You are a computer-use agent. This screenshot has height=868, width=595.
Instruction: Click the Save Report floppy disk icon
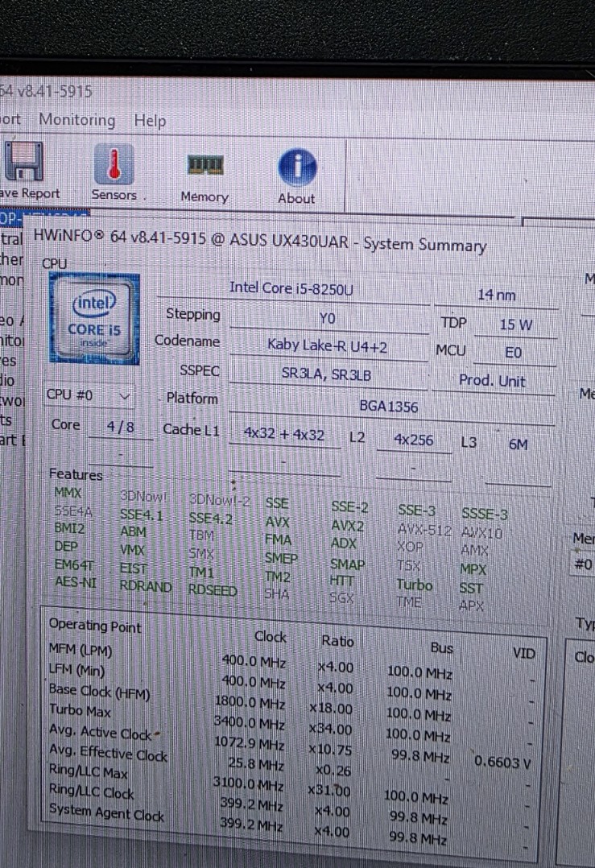point(24,162)
